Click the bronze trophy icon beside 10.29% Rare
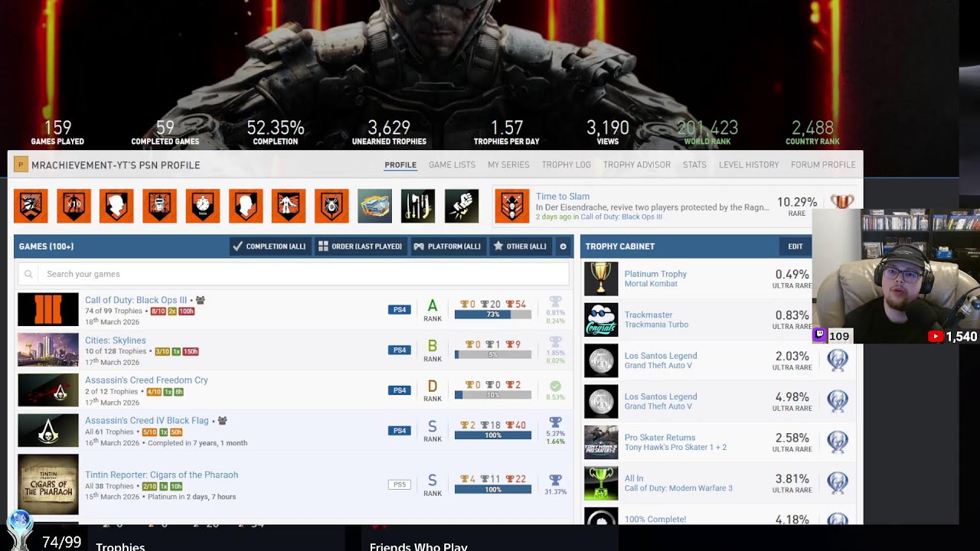980x551 pixels. [x=841, y=202]
